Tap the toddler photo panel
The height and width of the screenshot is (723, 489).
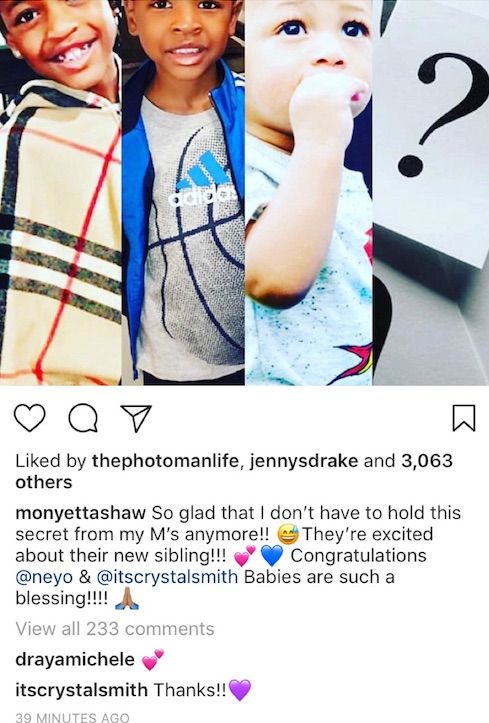(309, 192)
